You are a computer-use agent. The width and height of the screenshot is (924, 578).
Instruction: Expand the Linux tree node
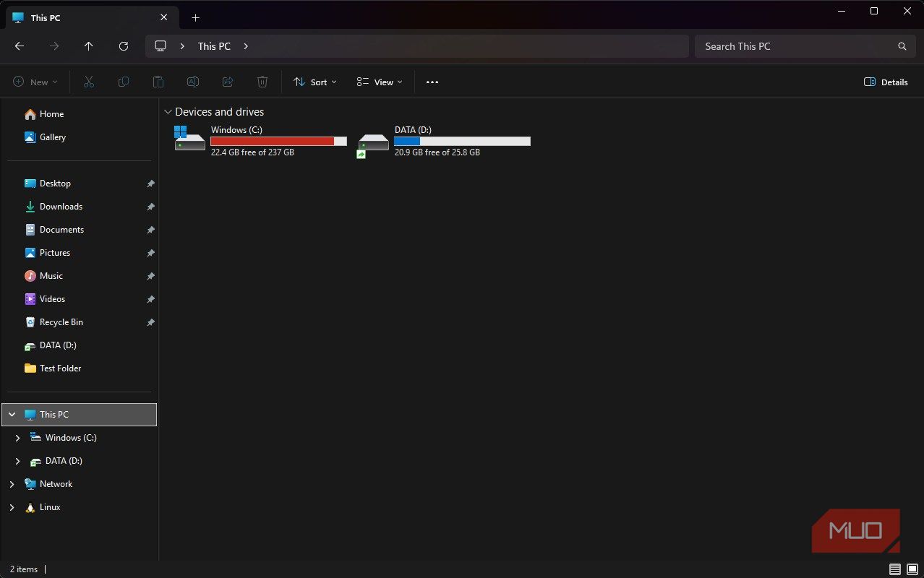(12, 507)
